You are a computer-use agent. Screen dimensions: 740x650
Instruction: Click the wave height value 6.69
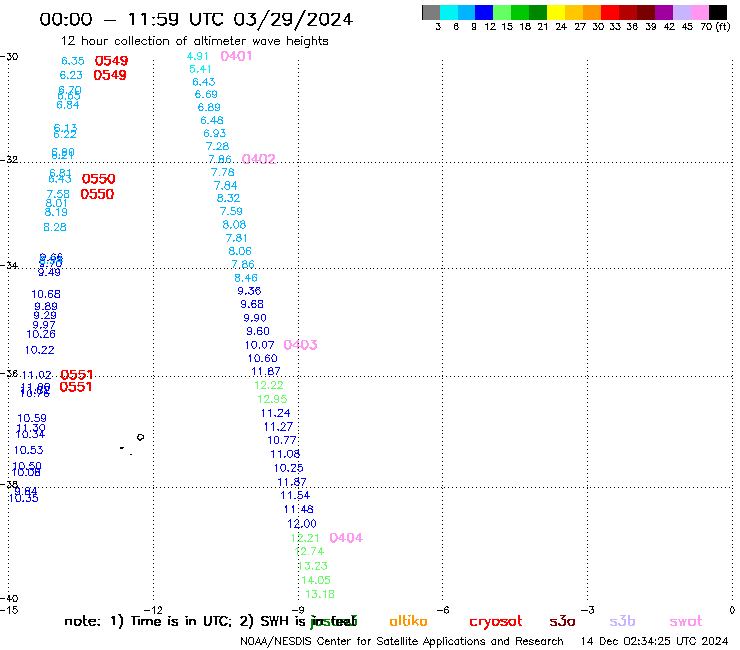206,94
